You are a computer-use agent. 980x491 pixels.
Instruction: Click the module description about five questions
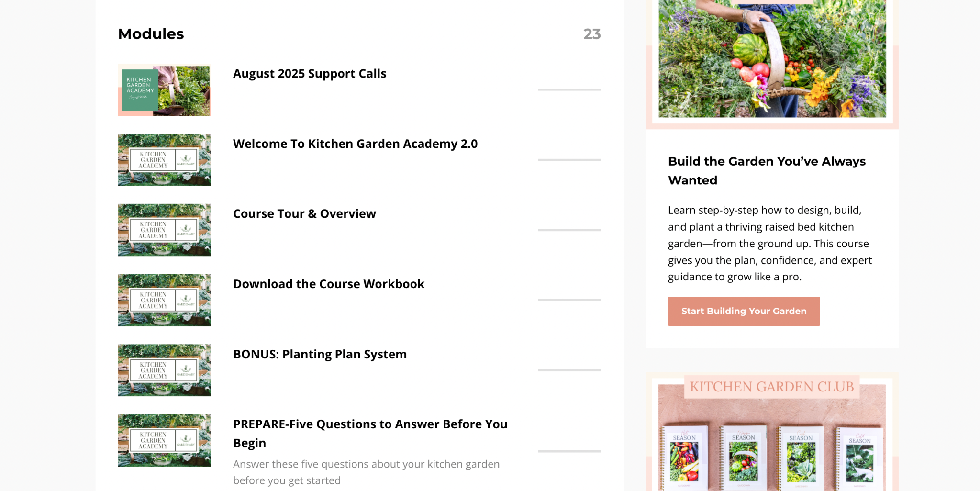click(x=366, y=472)
